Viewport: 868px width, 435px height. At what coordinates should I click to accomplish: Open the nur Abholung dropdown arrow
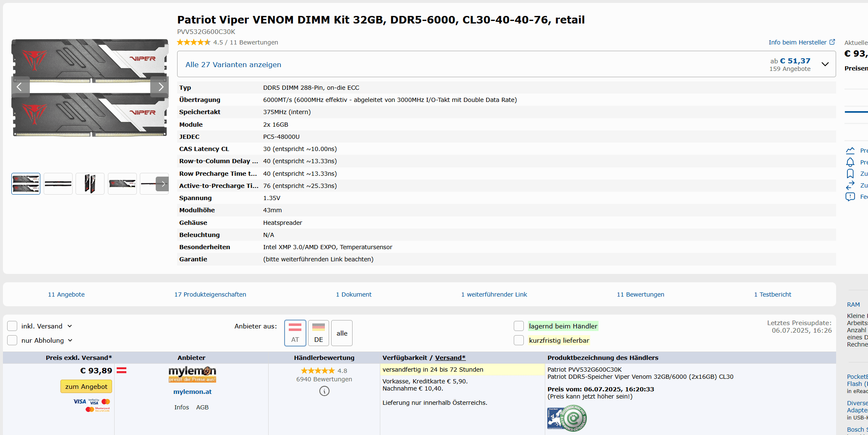coord(70,340)
